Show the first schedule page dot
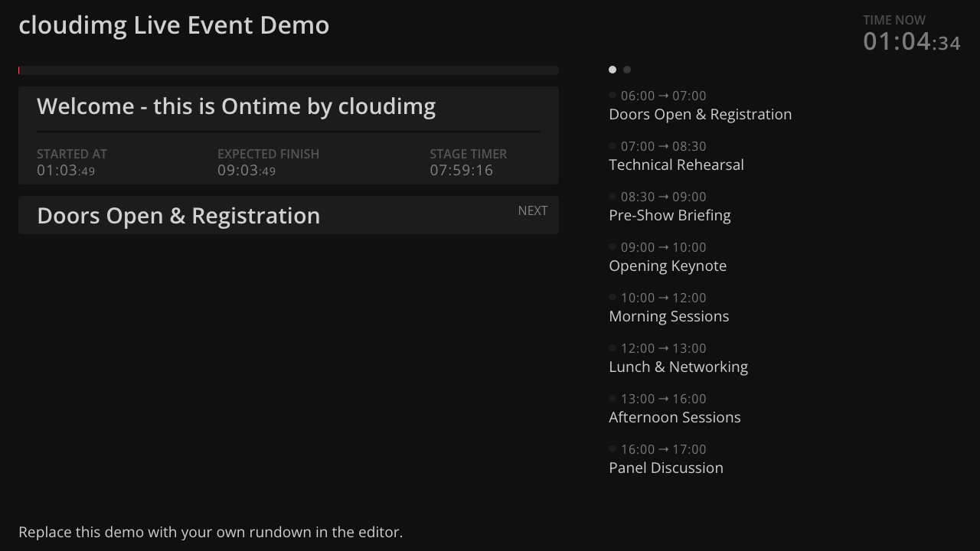 coord(612,70)
